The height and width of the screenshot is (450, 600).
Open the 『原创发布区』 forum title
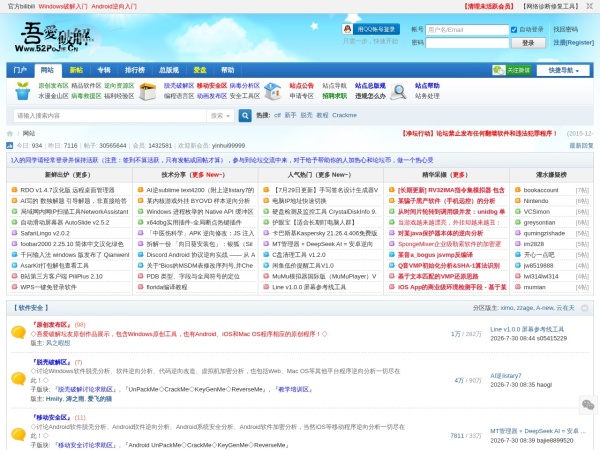[x=52, y=324]
